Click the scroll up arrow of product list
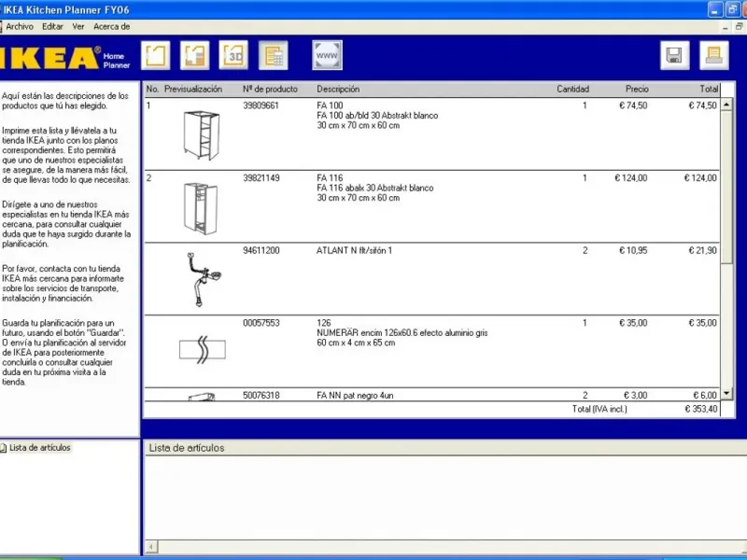Viewport: 747px width, 560px height. [726, 105]
